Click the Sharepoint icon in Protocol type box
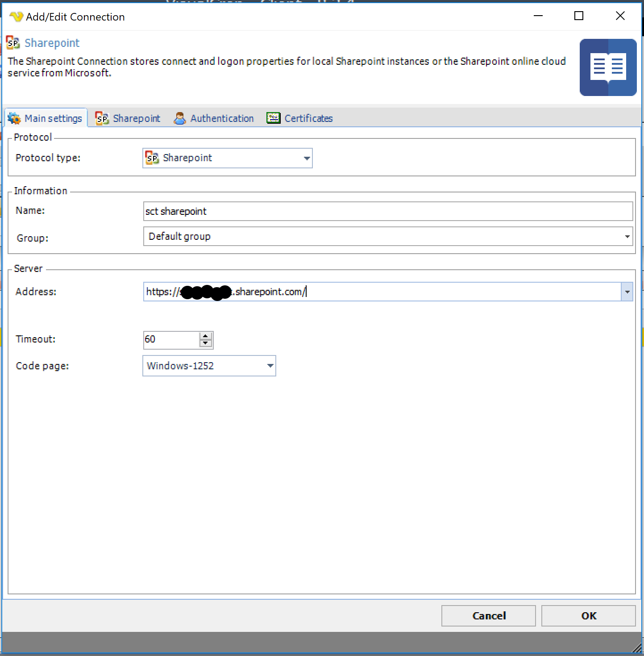Screen dimensions: 644x656 pyautogui.click(x=153, y=158)
